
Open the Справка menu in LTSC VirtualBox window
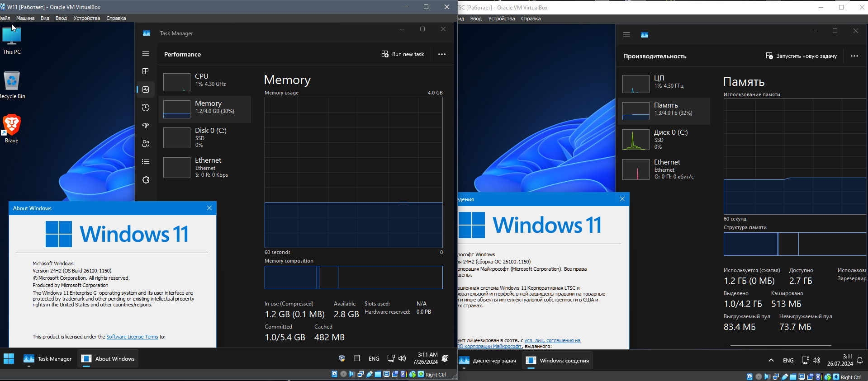531,19
